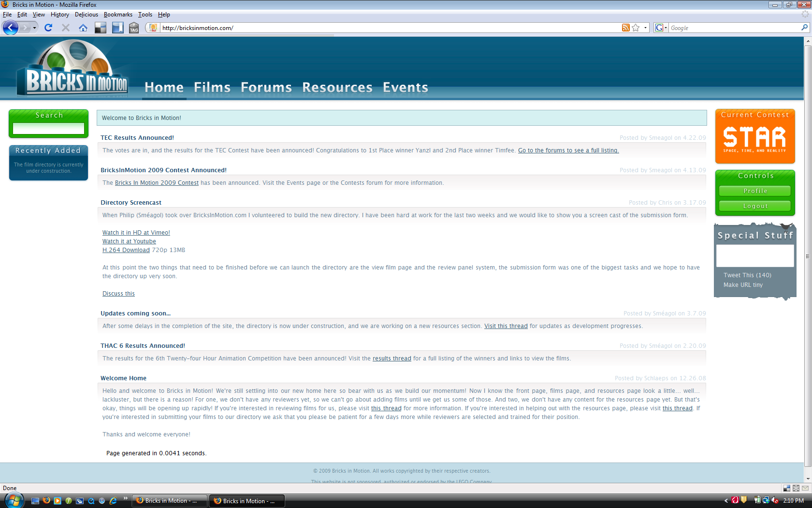Screen dimensions: 812x508
Task: Open the H.264 Download link
Action: [x=126, y=250]
